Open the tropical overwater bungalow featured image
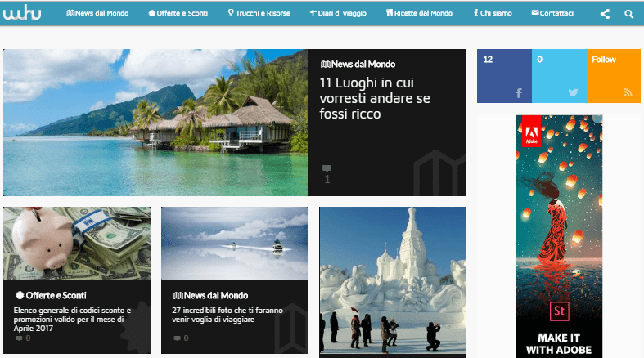This screenshot has height=358, width=644. [x=155, y=123]
